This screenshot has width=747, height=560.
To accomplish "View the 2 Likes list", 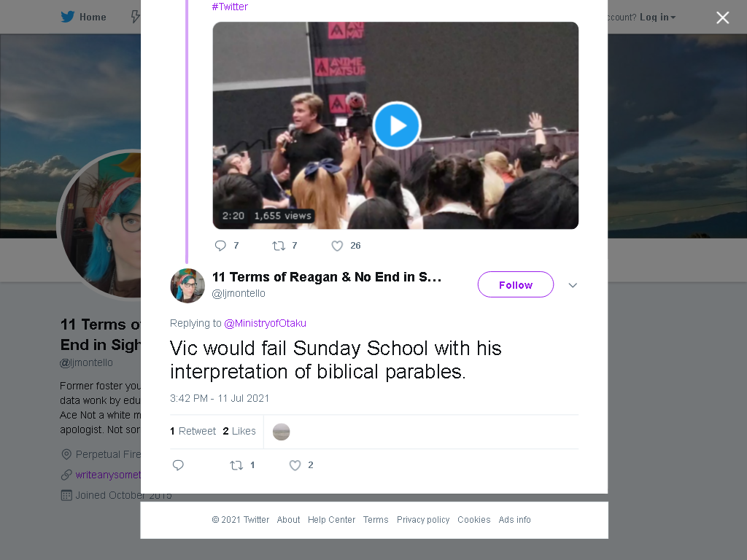I will pos(239,431).
